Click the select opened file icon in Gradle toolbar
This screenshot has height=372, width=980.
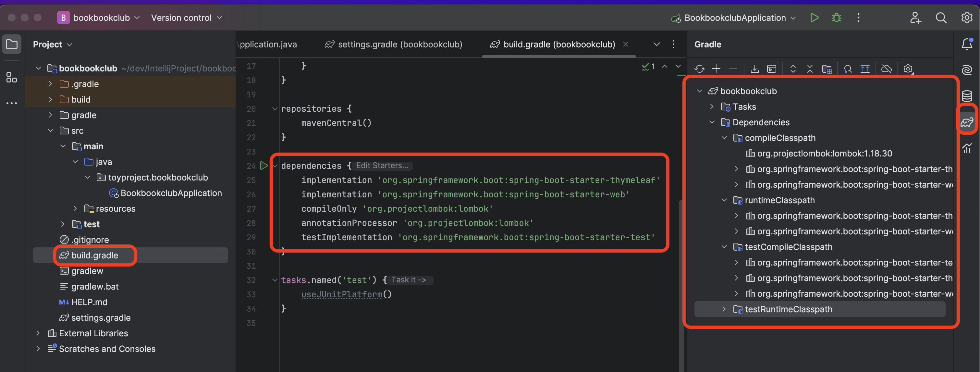click(x=865, y=69)
